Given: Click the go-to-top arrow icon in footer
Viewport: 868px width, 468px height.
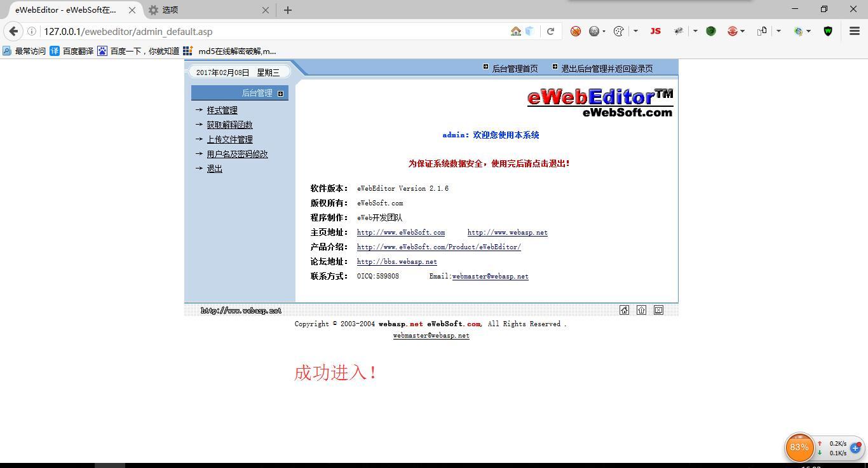Looking at the screenshot, I should pos(641,310).
